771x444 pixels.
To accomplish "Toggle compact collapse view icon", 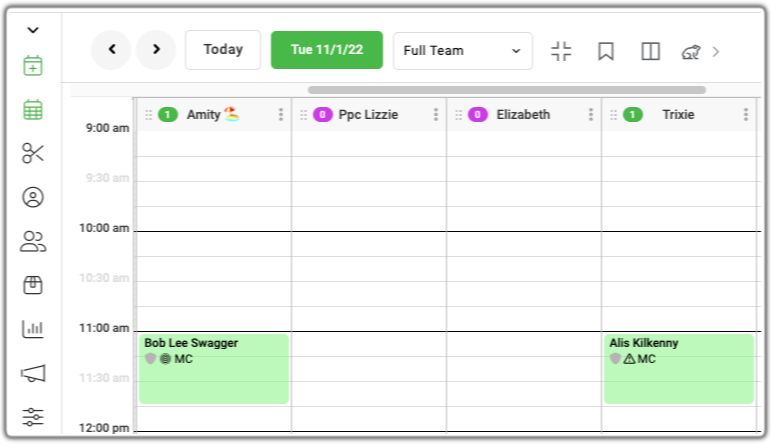I will [561, 51].
